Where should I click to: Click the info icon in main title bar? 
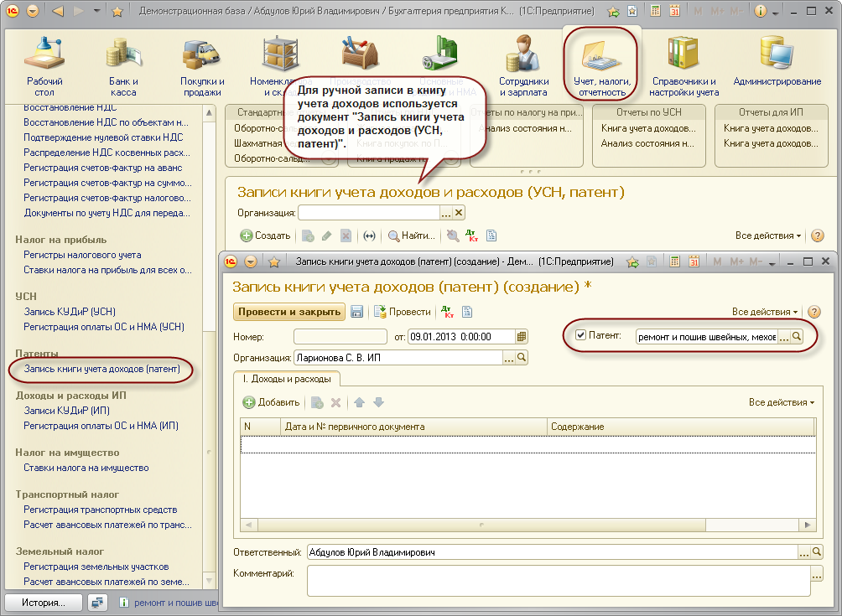(x=760, y=11)
